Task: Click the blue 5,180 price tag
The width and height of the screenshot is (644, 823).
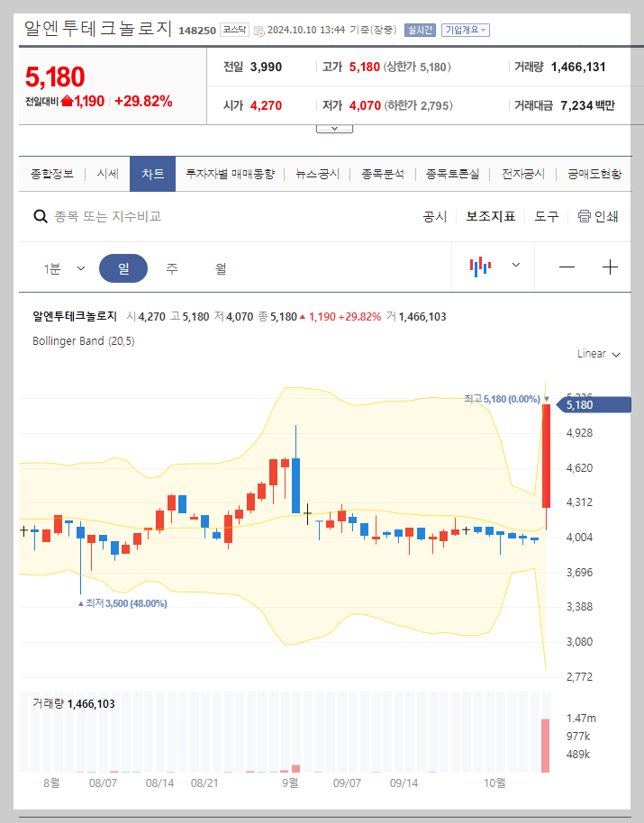Action: 590,404
